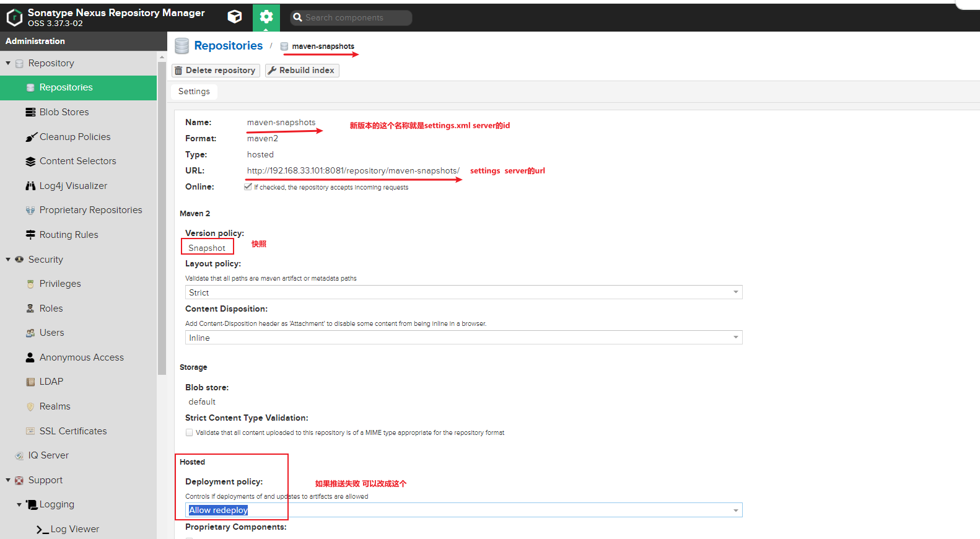Focus the Search components field
980x539 pixels.
tap(351, 18)
